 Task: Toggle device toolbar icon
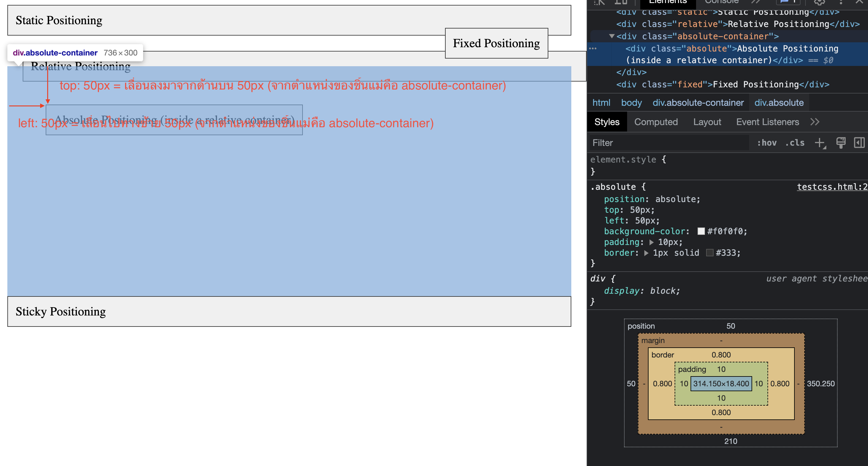coord(621,2)
